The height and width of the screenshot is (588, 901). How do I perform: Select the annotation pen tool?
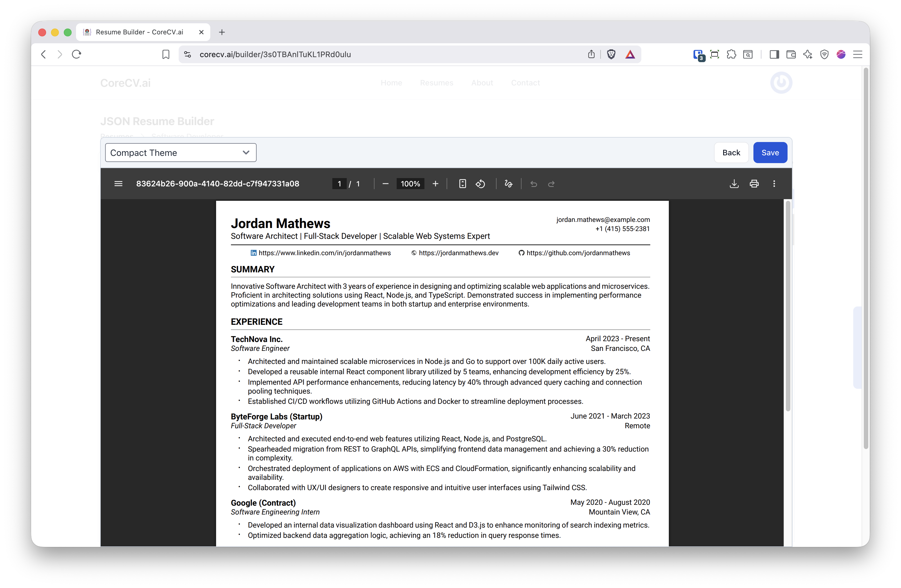tap(508, 184)
